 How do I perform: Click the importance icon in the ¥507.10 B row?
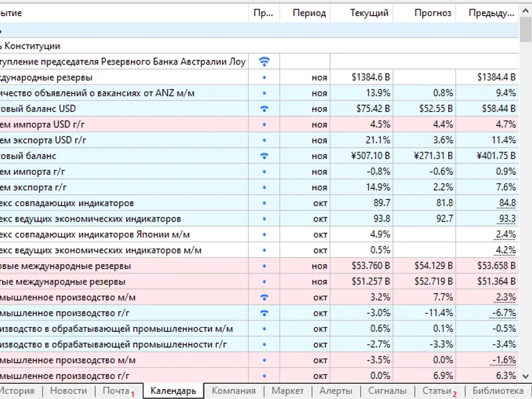click(264, 156)
